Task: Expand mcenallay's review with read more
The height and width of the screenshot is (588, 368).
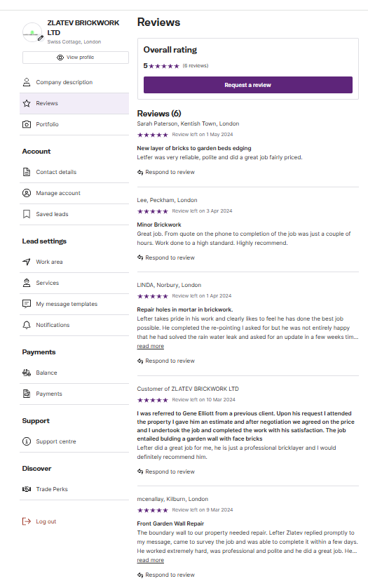Action: [x=150, y=560]
